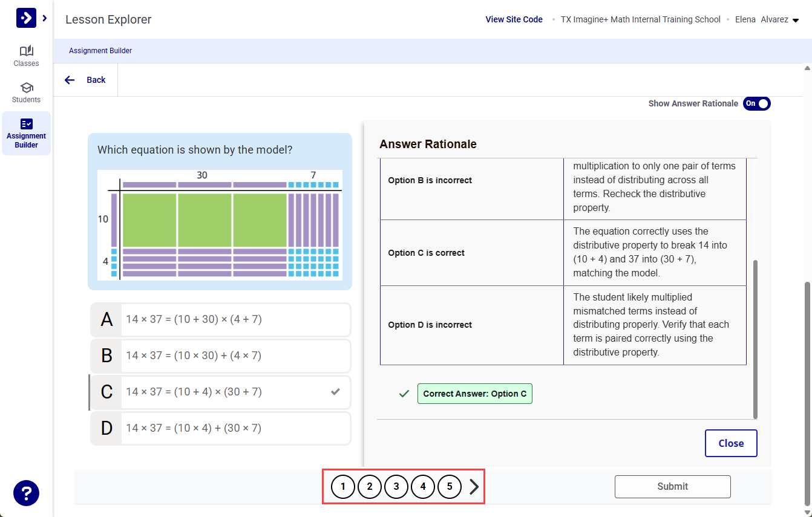Expand the collapsed navigation sidebar chevron

click(43, 18)
